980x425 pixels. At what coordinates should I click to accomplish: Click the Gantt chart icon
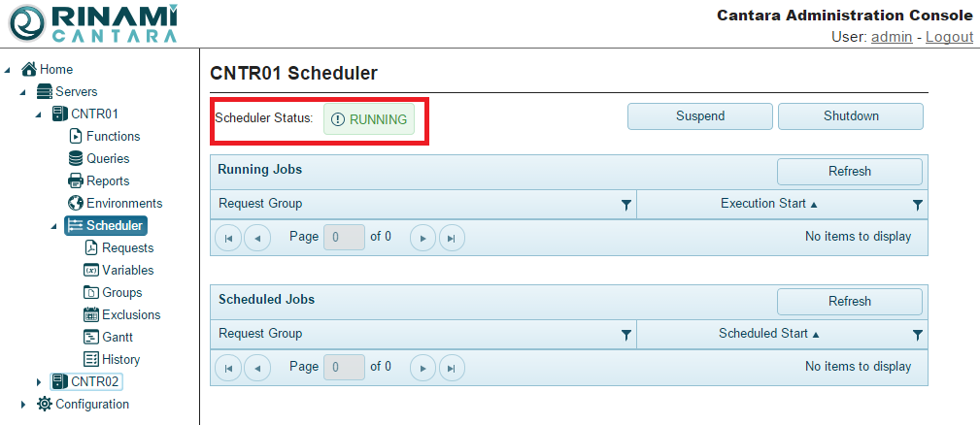tap(91, 338)
